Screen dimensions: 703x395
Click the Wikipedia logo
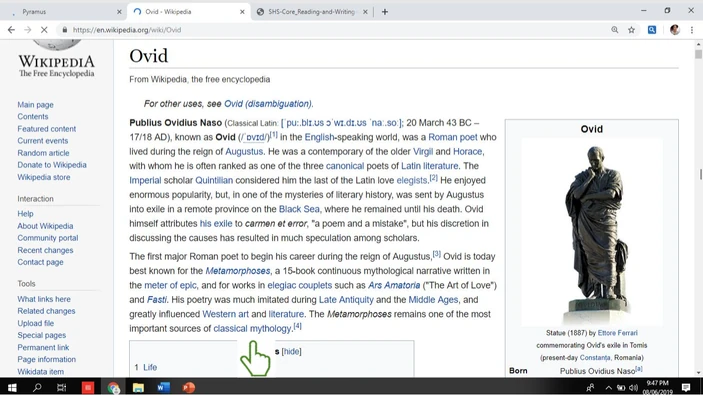(x=56, y=59)
